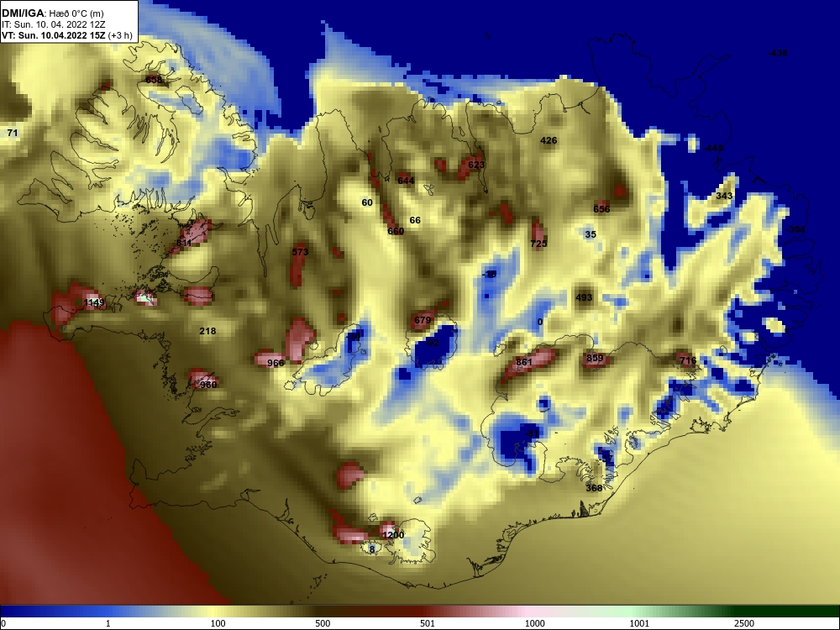Click the 966 map value
Screen dimensions: 840x630
[276, 363]
